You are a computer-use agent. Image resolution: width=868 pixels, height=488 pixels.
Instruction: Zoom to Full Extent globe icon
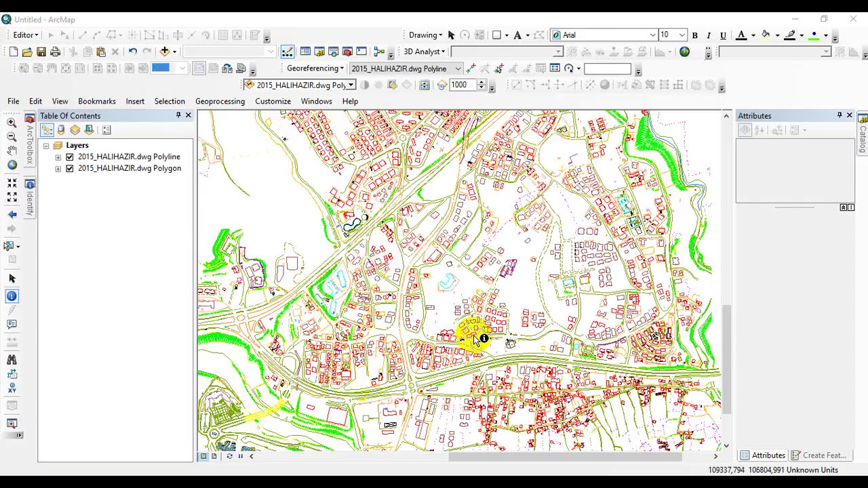(x=12, y=165)
